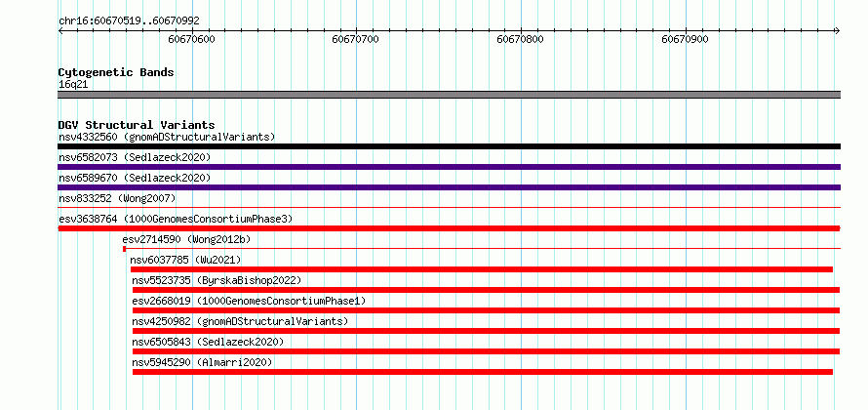Click the thin red esv2714590 line
The width and height of the screenshot is (868, 410).
[x=482, y=249]
